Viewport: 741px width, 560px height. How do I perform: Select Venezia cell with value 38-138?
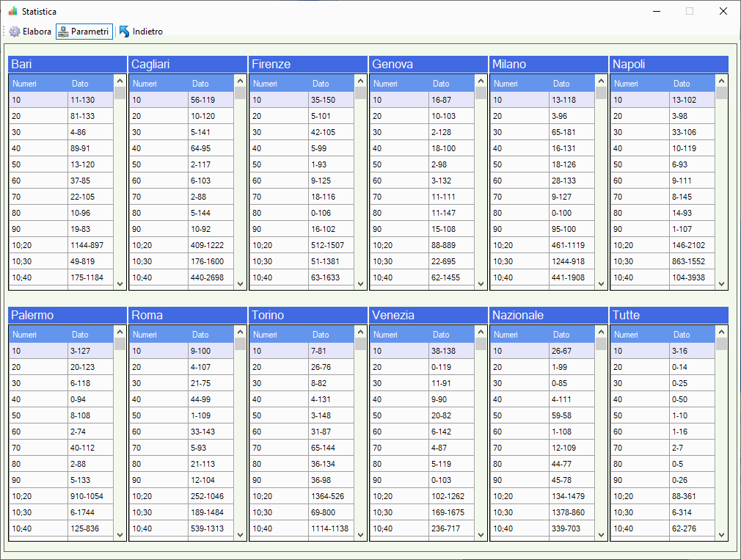[452, 351]
